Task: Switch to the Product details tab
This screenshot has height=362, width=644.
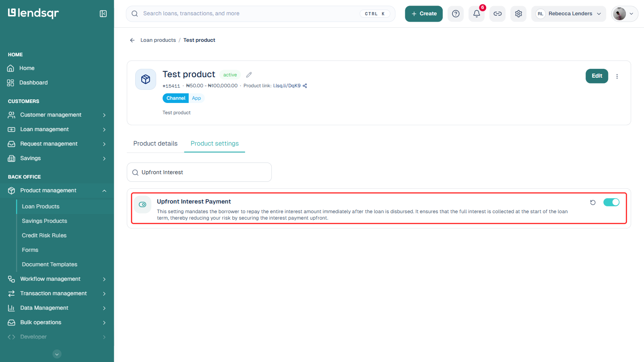Action: coord(155,144)
